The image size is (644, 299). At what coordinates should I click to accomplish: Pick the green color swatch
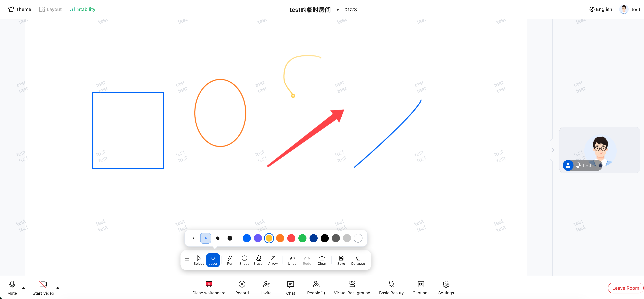tap(302, 238)
